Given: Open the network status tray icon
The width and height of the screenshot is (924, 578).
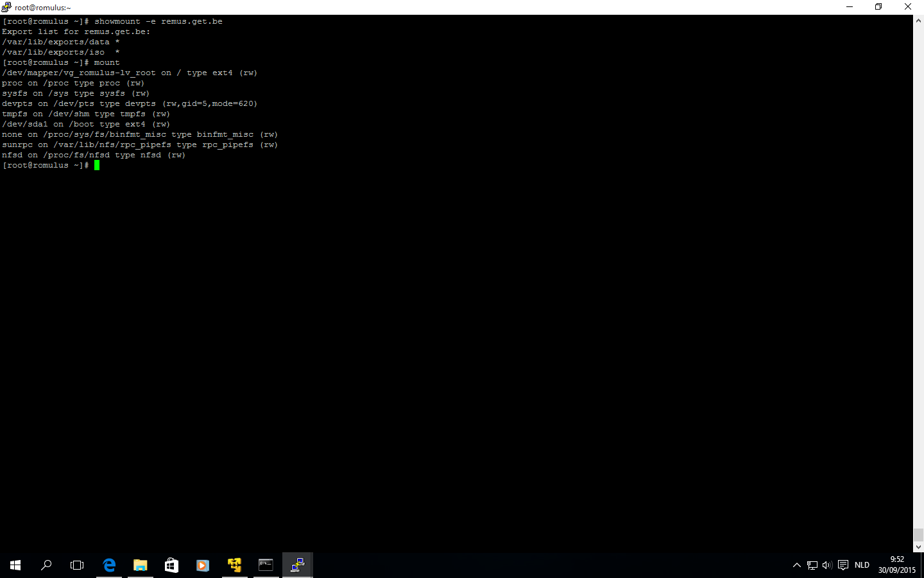Looking at the screenshot, I should click(812, 565).
